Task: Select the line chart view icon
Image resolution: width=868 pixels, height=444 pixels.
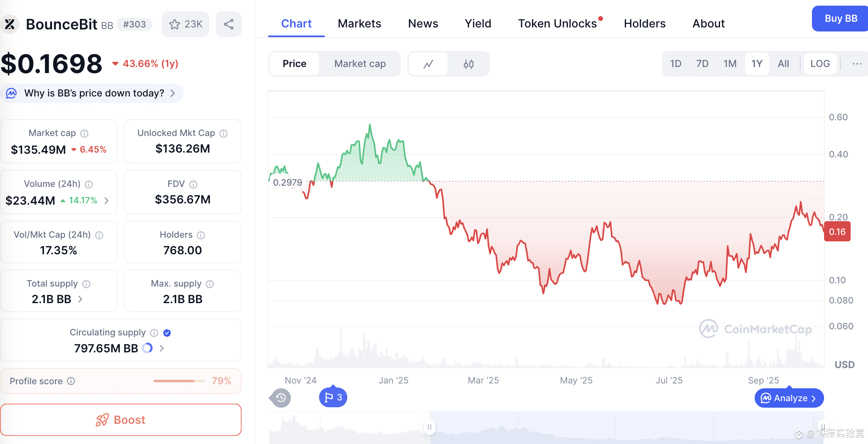Action: coord(428,64)
